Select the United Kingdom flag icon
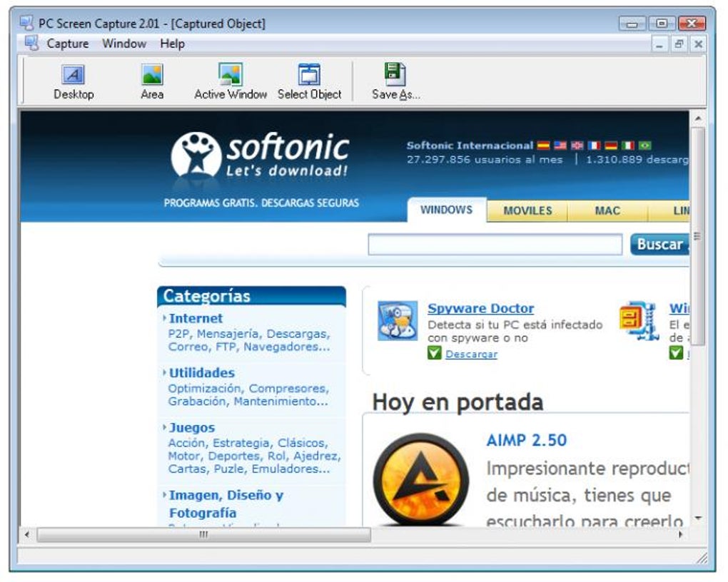 [x=577, y=145]
